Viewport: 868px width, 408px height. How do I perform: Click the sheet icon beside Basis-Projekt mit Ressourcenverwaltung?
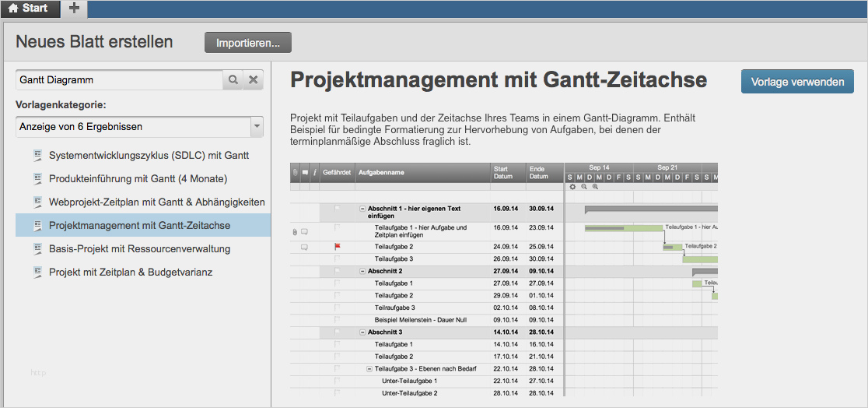(37, 249)
